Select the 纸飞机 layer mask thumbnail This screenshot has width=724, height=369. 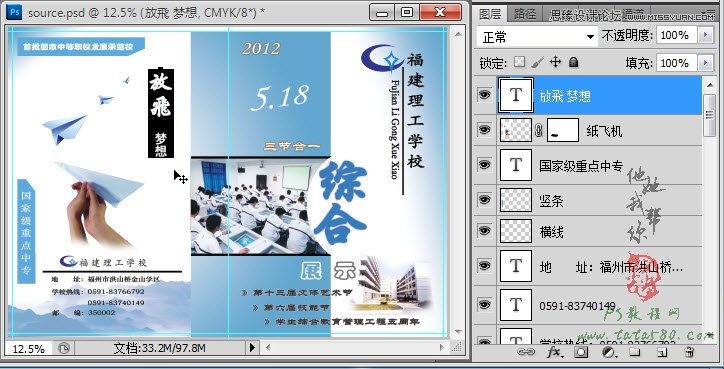coord(563,130)
